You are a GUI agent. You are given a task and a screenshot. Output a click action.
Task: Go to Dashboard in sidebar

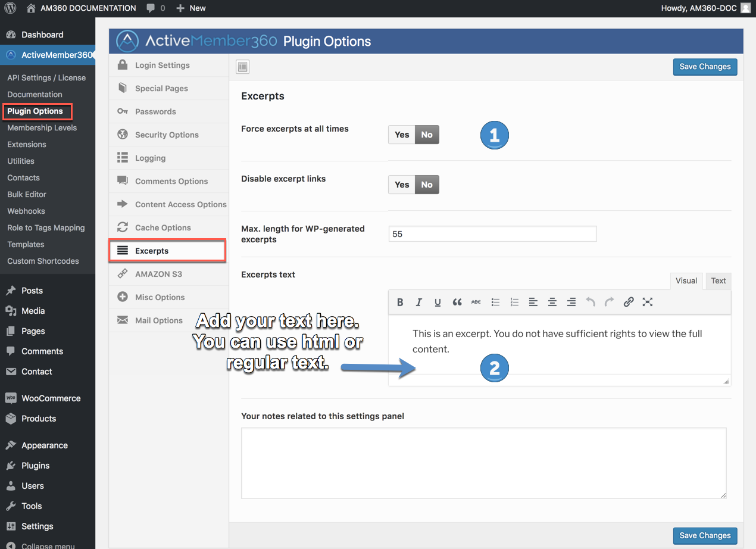coord(42,35)
